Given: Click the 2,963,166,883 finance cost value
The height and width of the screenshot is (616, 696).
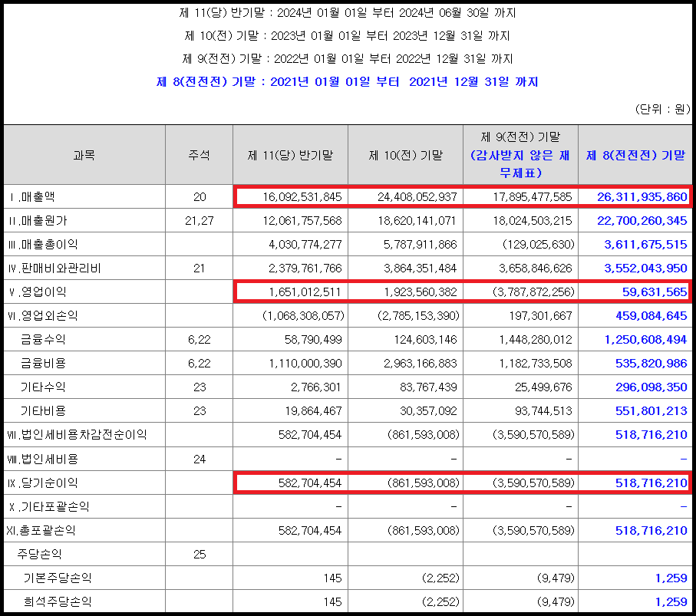Looking at the screenshot, I should point(420,364).
